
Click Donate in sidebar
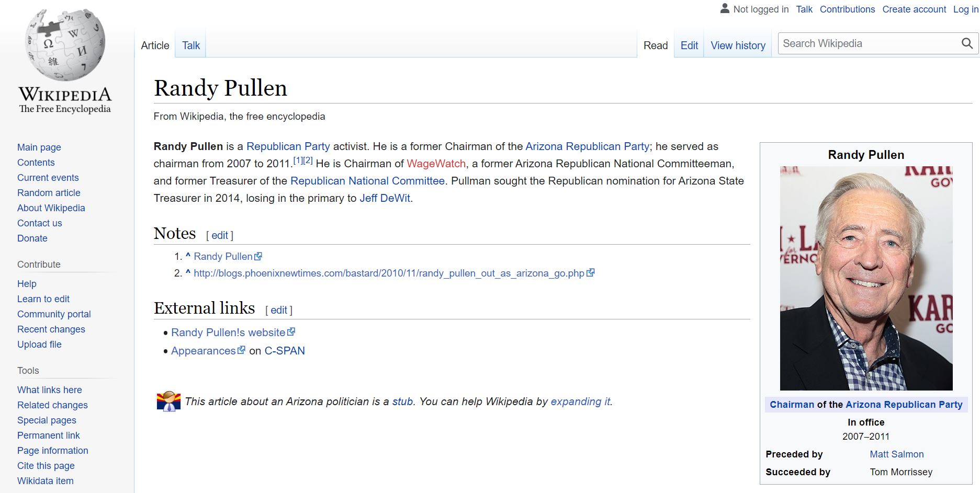(32, 238)
